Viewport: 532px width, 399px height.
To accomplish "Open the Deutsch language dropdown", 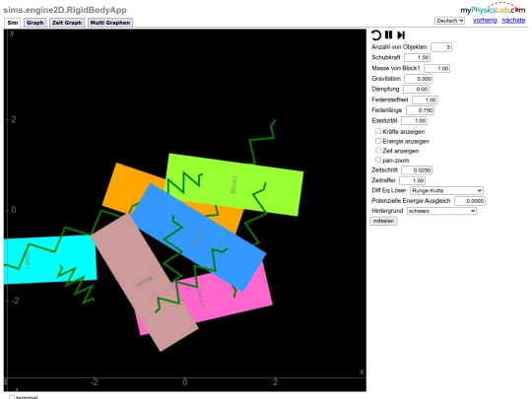I will [x=449, y=21].
